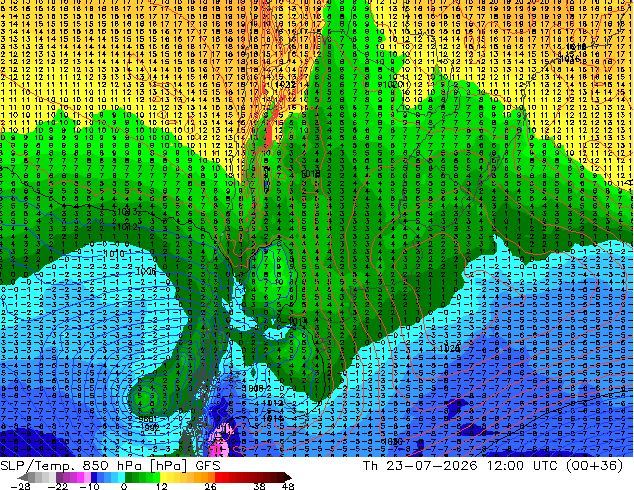
Task: Click the '12:00 UTC' time text
Action: tap(520, 466)
